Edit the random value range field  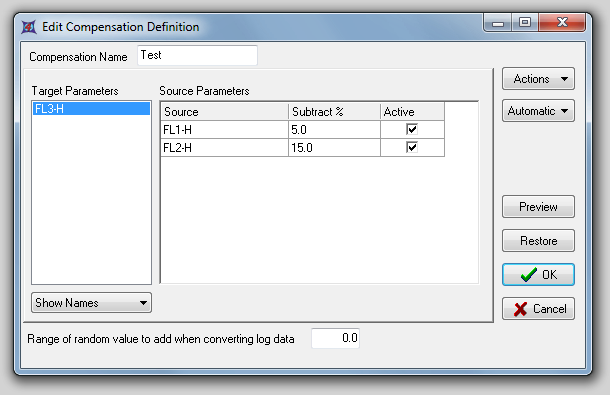[335, 338]
